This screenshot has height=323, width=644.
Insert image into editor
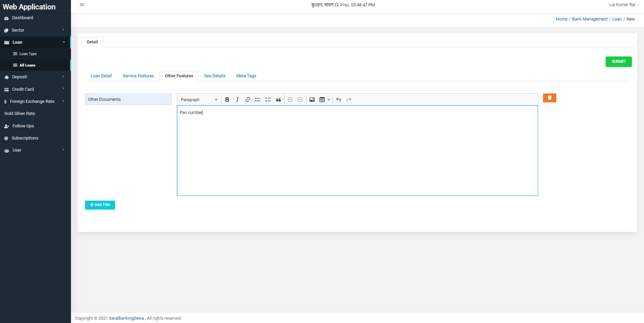click(312, 99)
